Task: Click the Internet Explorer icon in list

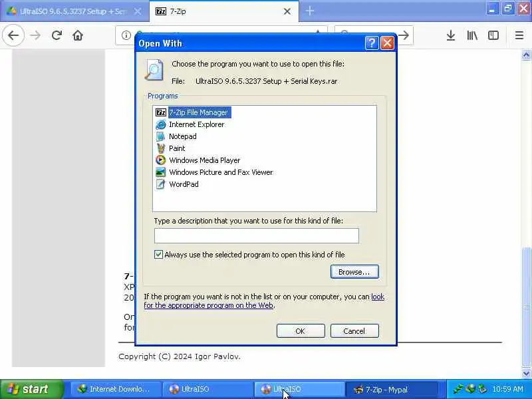Action: pyautogui.click(x=161, y=124)
